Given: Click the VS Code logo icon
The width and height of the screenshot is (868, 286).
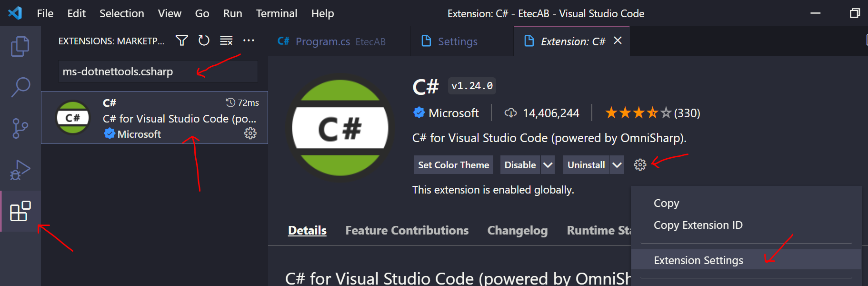Looking at the screenshot, I should [15, 13].
